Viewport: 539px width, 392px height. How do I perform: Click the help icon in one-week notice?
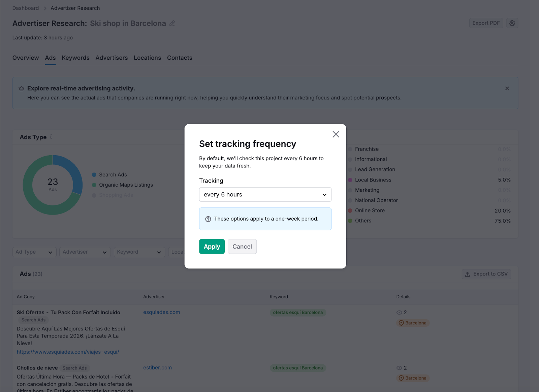pos(208,219)
